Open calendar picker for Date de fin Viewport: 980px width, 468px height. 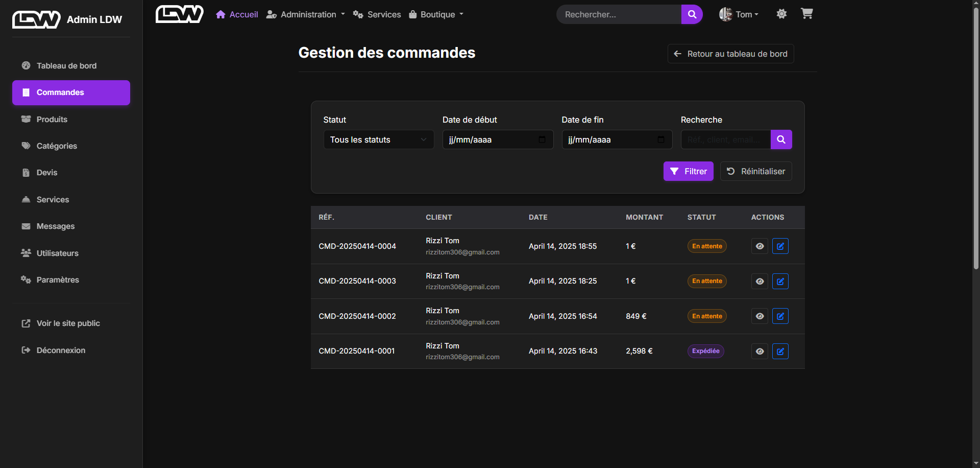point(661,139)
